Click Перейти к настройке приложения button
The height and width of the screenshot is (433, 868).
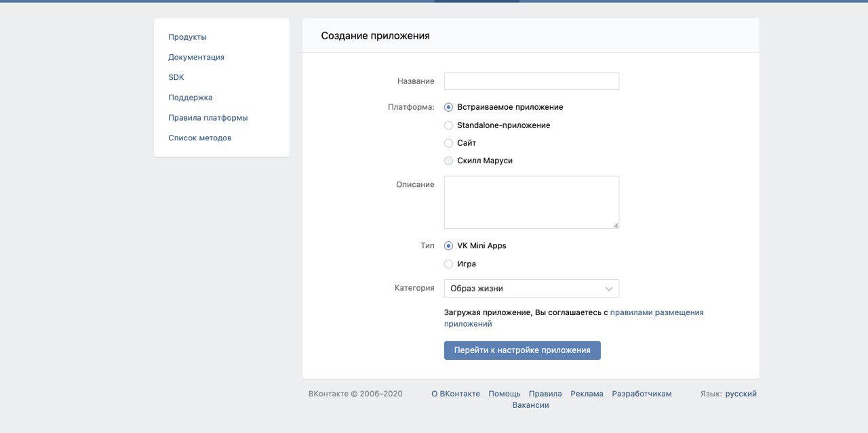(x=522, y=350)
